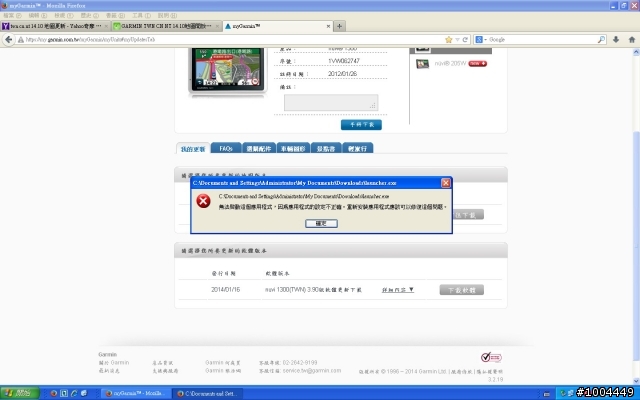Reload the page with the refresh icon

[465, 40]
